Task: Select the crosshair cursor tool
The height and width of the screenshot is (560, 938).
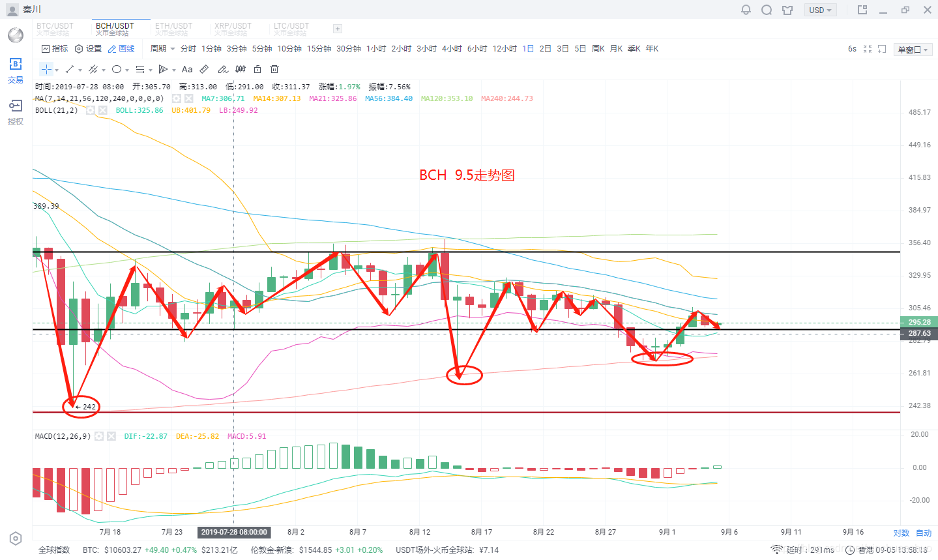Action: click(x=46, y=69)
